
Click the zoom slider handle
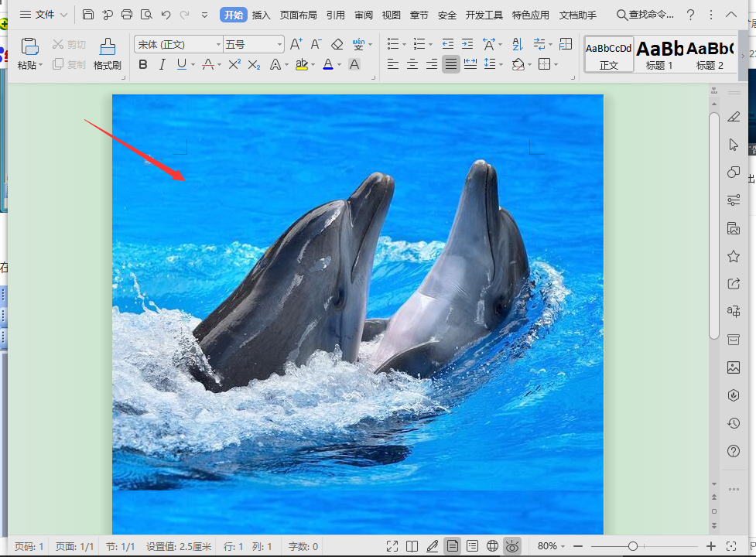pos(632,546)
